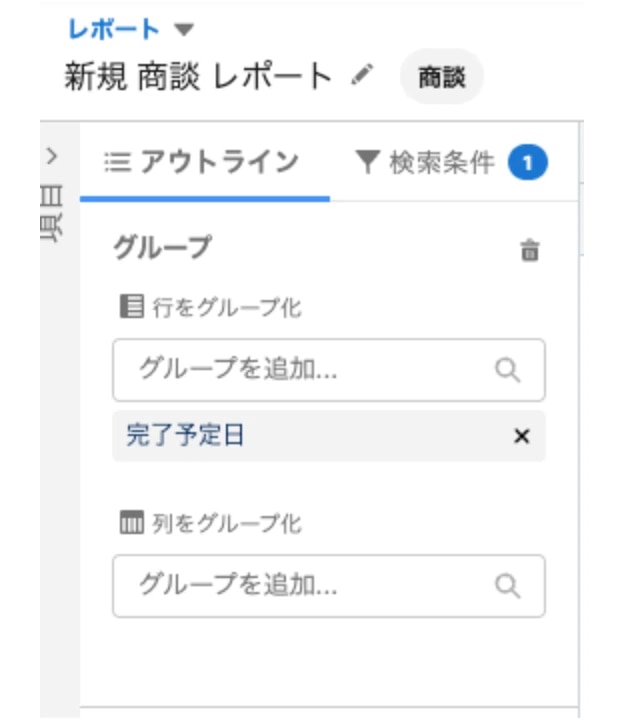Switch to the アウトライン tab
The height and width of the screenshot is (728, 624).
point(204,162)
